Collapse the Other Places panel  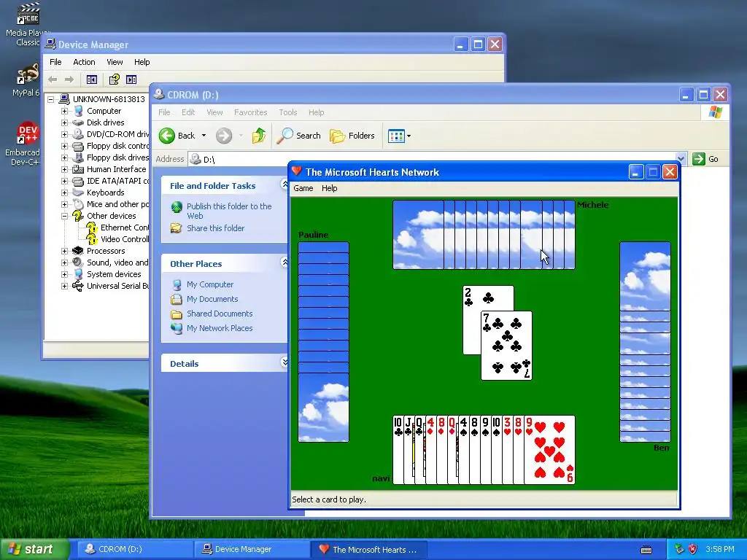(x=285, y=262)
